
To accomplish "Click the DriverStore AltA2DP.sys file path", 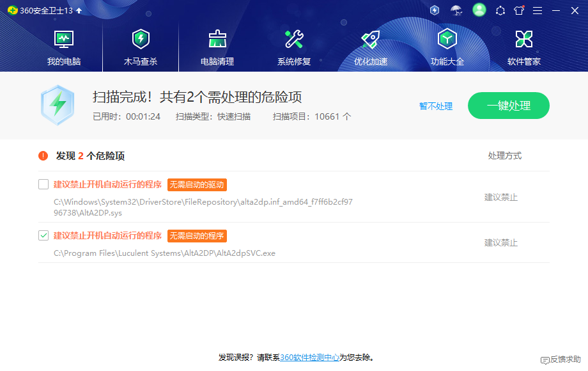I will tap(203, 207).
